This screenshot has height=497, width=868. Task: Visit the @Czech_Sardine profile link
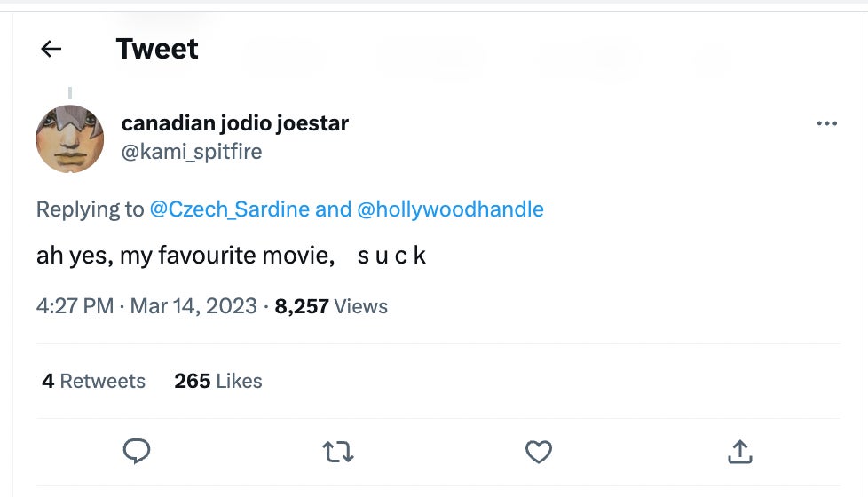click(x=230, y=209)
